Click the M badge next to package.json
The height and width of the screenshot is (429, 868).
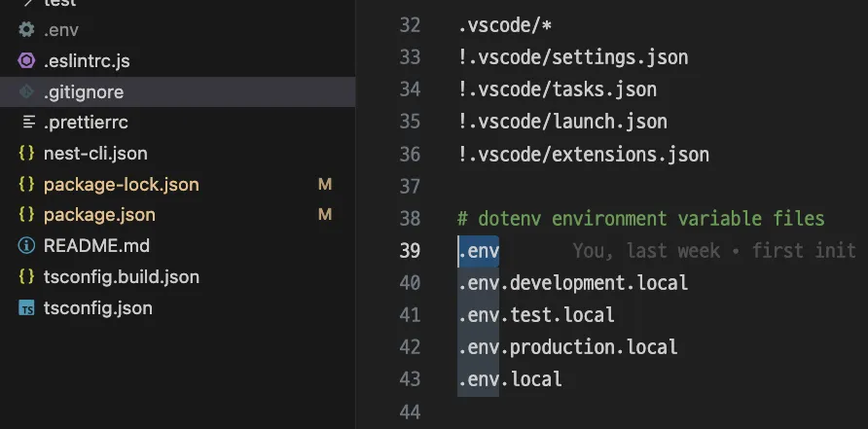point(325,215)
